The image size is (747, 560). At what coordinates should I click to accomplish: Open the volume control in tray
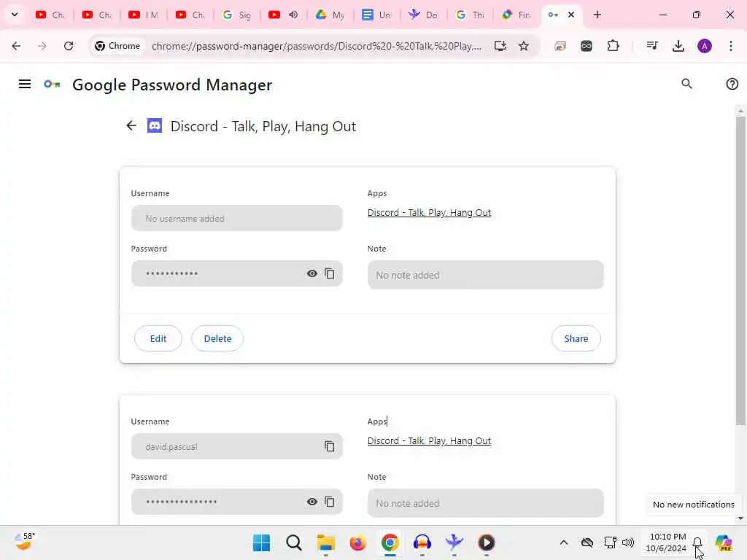click(x=628, y=542)
